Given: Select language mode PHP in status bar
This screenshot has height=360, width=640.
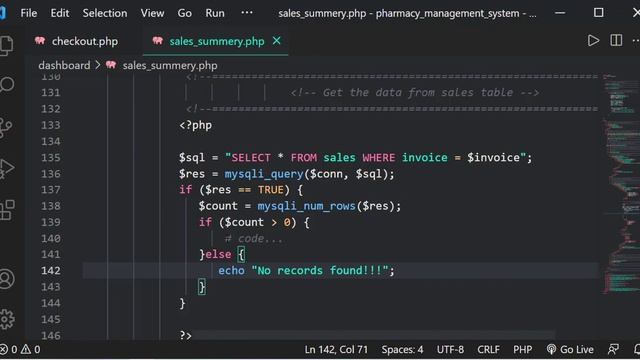Looking at the screenshot, I should (522, 349).
